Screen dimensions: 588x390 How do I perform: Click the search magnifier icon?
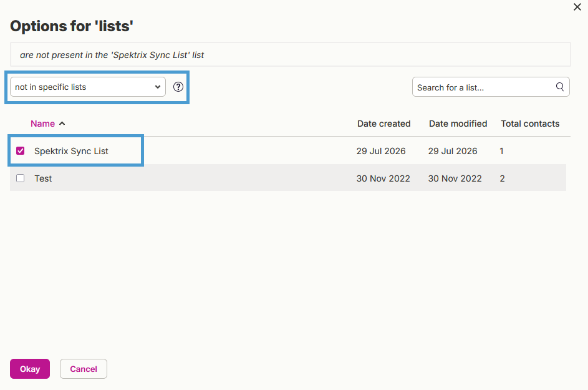coord(559,87)
